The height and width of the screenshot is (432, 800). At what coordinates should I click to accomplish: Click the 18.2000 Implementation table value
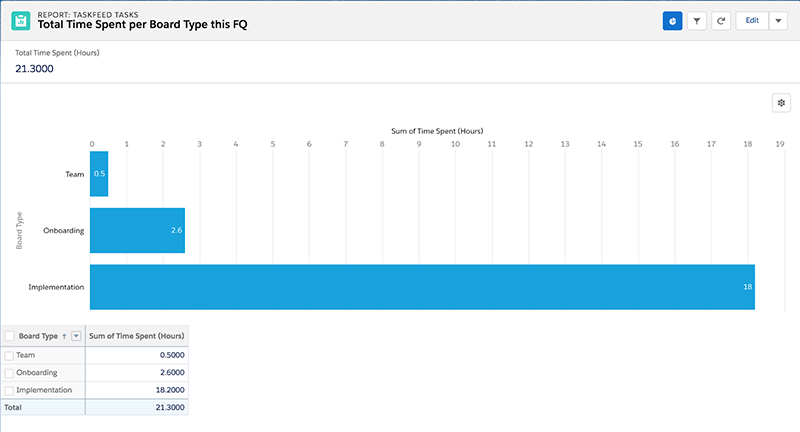click(x=165, y=389)
